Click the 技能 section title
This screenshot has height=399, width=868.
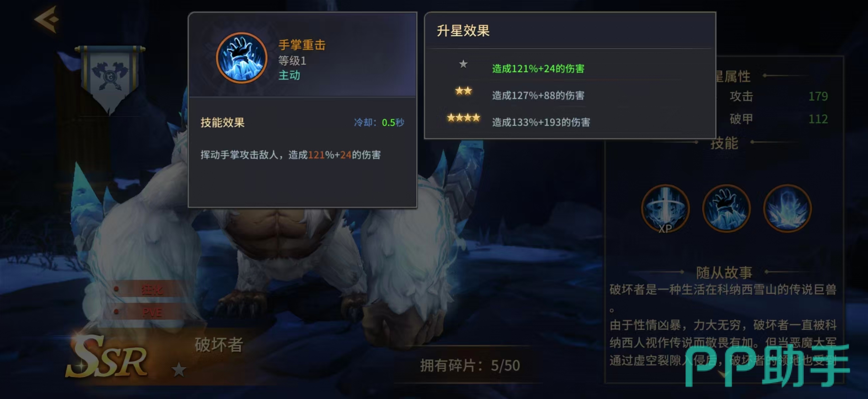tap(725, 143)
